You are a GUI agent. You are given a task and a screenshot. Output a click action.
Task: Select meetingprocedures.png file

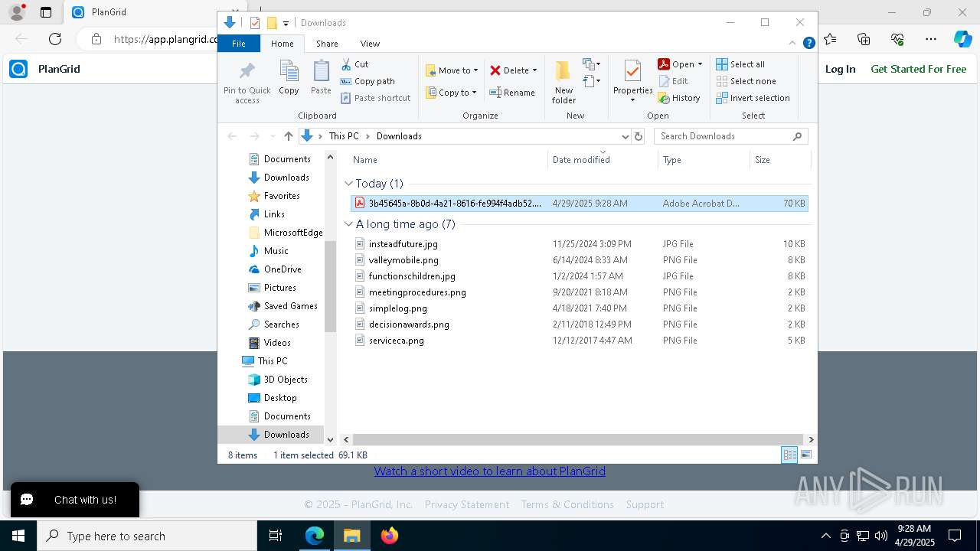pos(579,292)
